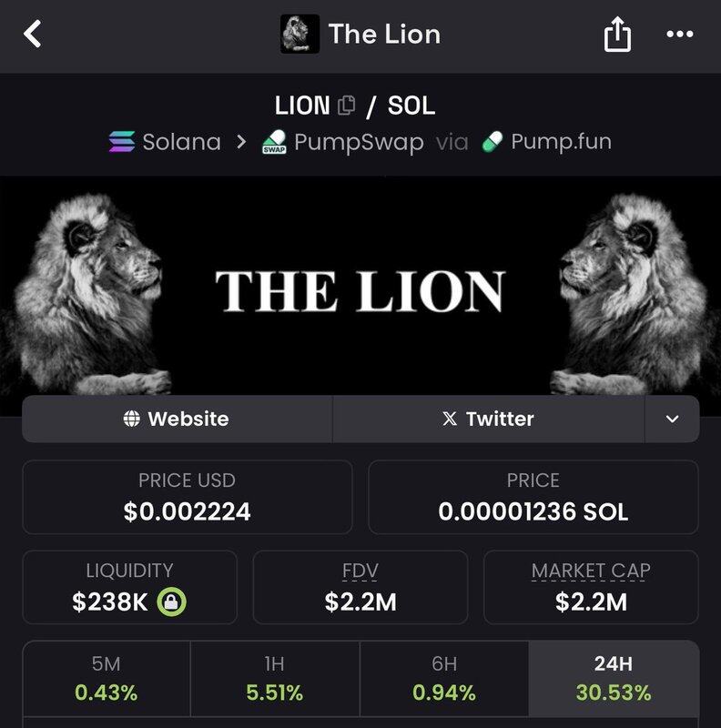The width and height of the screenshot is (721, 728).
Task: Tap the green liquidity lock icon
Action: pos(171,602)
